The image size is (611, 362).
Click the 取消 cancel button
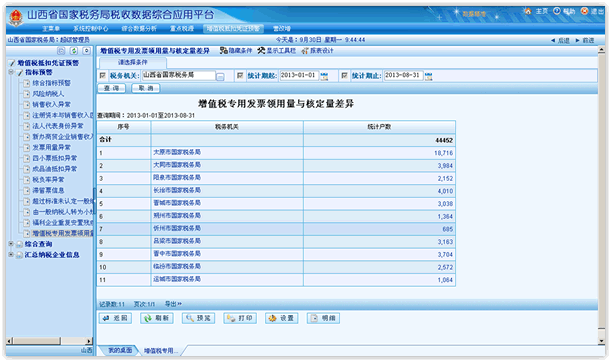(146, 88)
